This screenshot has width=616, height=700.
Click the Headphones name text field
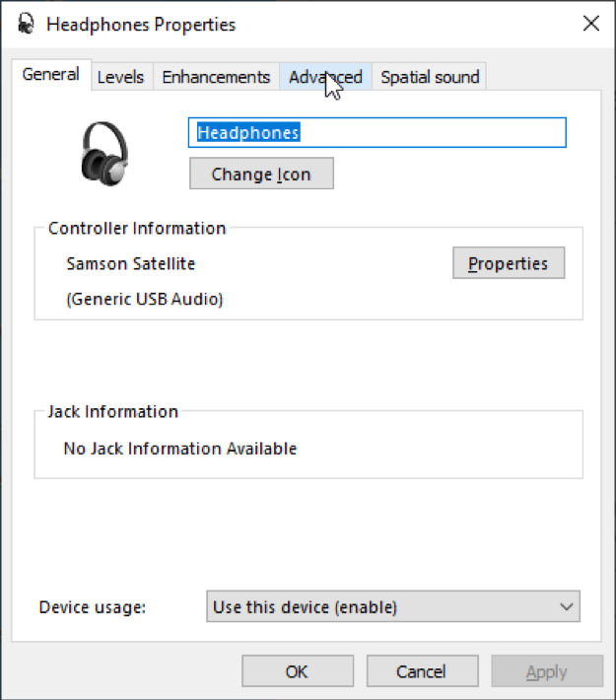point(376,132)
